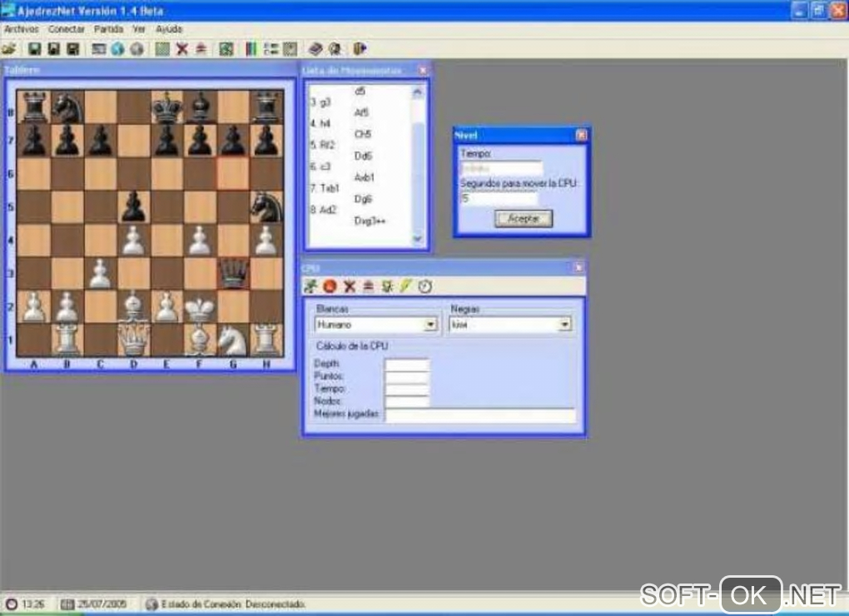This screenshot has width=849, height=616.
Task: Click the gray globe icon in the main toolbar
Action: [x=137, y=49]
